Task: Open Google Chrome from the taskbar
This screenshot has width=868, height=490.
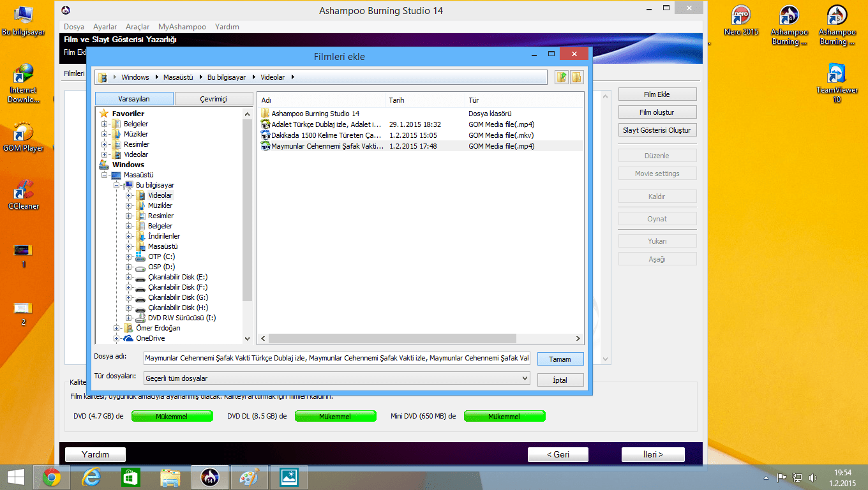Action: coord(52,477)
